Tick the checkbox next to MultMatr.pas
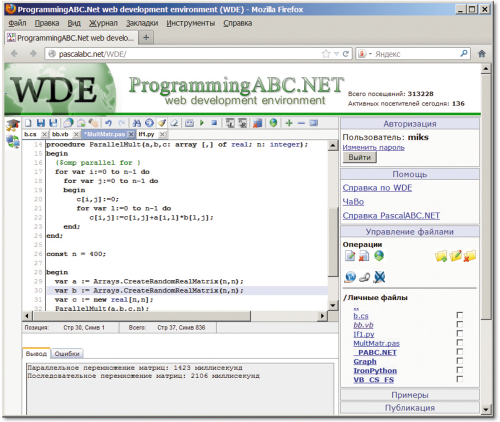The height and width of the screenshot is (422, 500). click(460, 342)
